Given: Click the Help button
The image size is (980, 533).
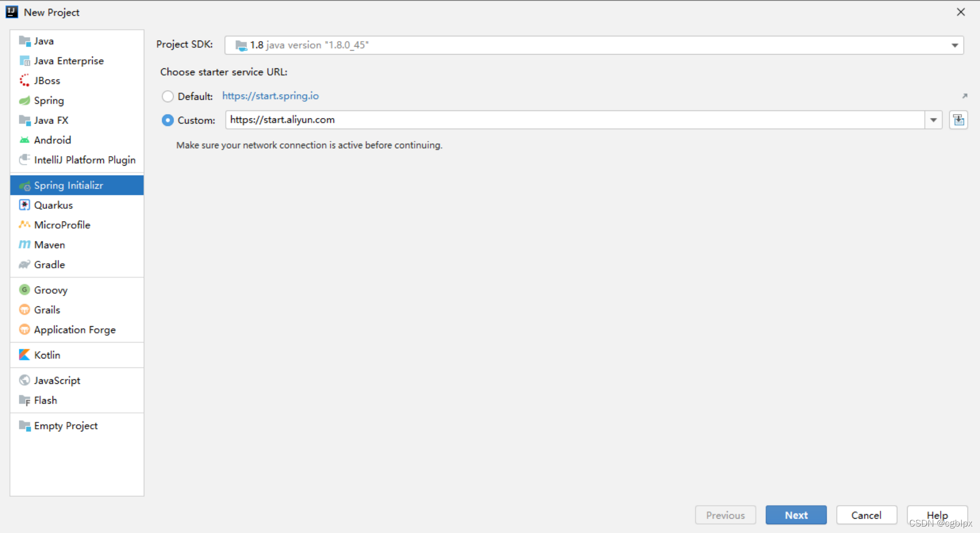Looking at the screenshot, I should click(x=937, y=515).
